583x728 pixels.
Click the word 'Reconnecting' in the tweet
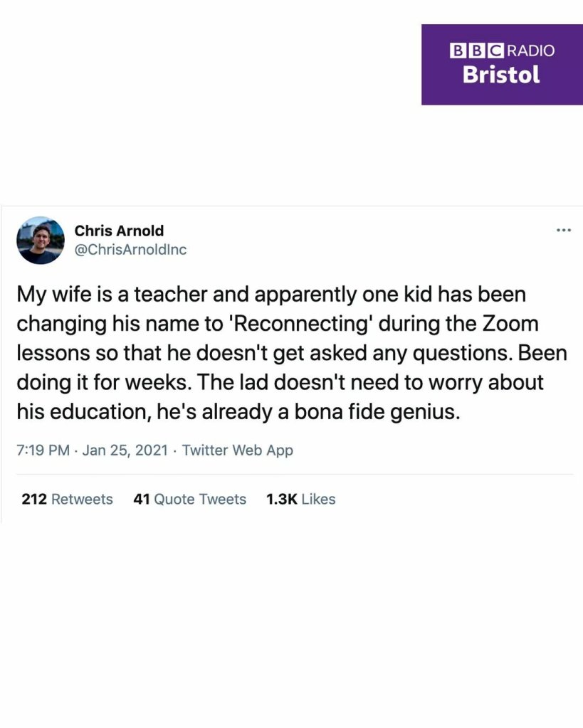pos(302,324)
